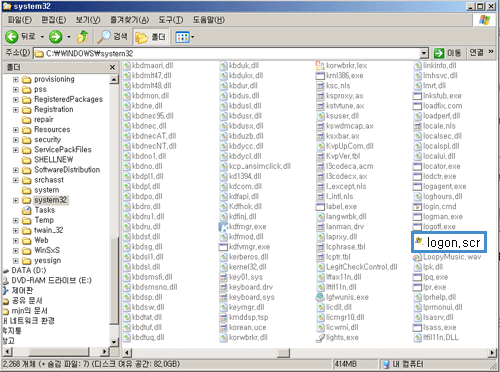
Task: Click the address bar path field
Action: point(227,53)
